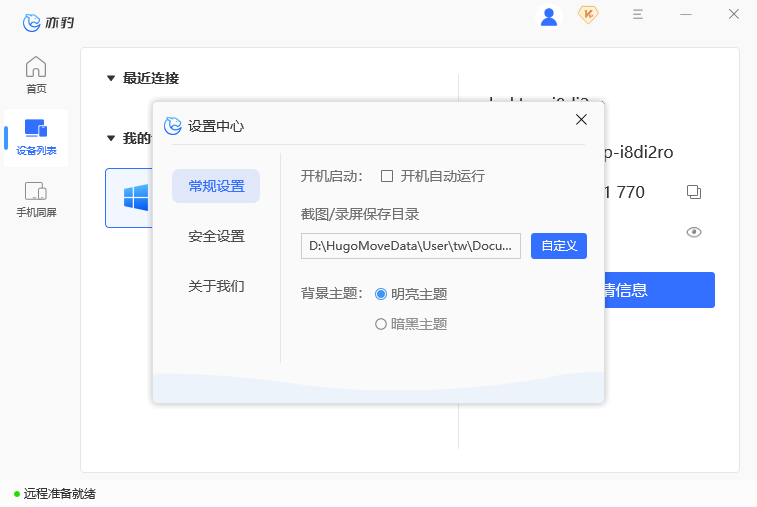Image resolution: width=757 pixels, height=507 pixels.
Task: Click the 最近连接 heading text
Action: tap(151, 78)
